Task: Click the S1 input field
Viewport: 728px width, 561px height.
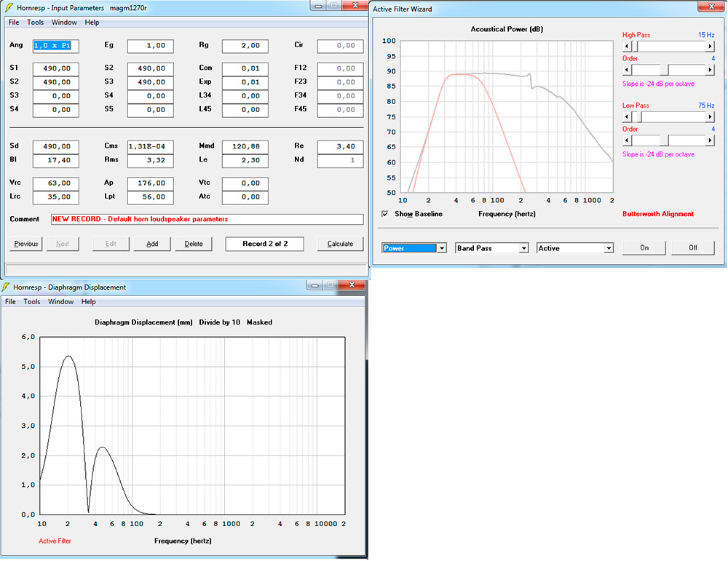Action: tap(56, 68)
